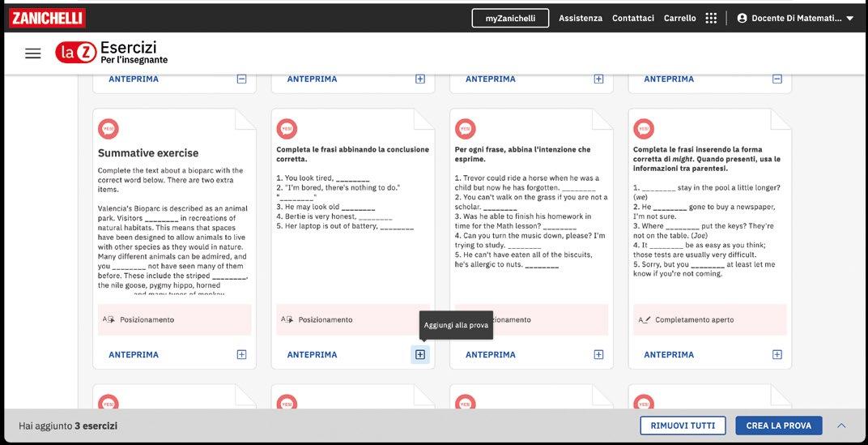Click YES badge on Summative exercise card

point(108,129)
